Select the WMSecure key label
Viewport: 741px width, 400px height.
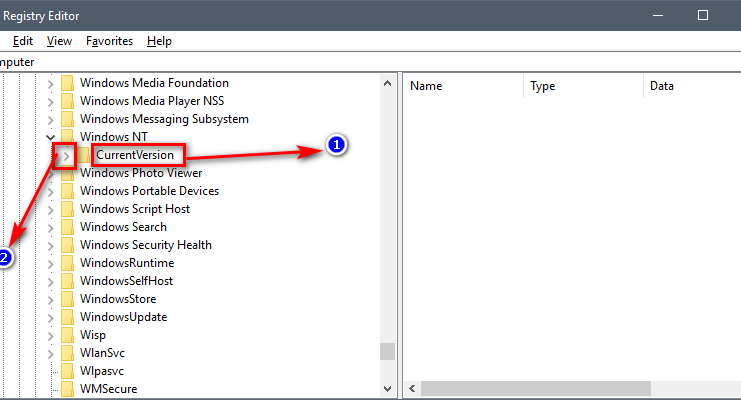click(x=109, y=389)
